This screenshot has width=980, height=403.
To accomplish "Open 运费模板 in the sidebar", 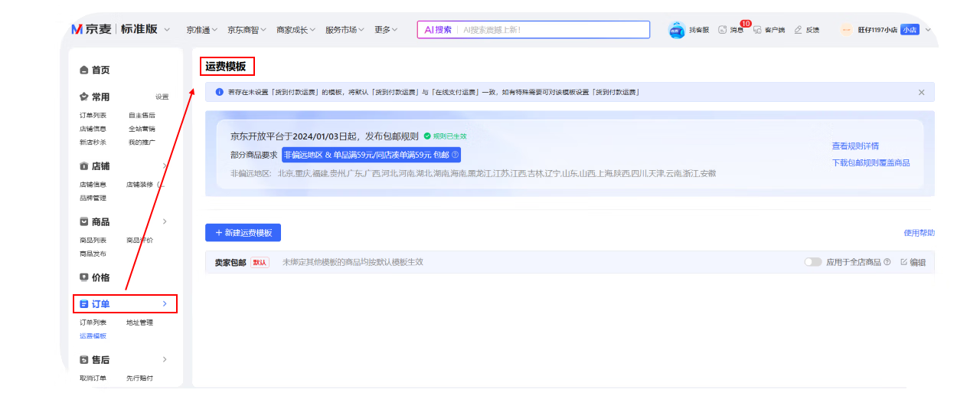I will tap(93, 336).
